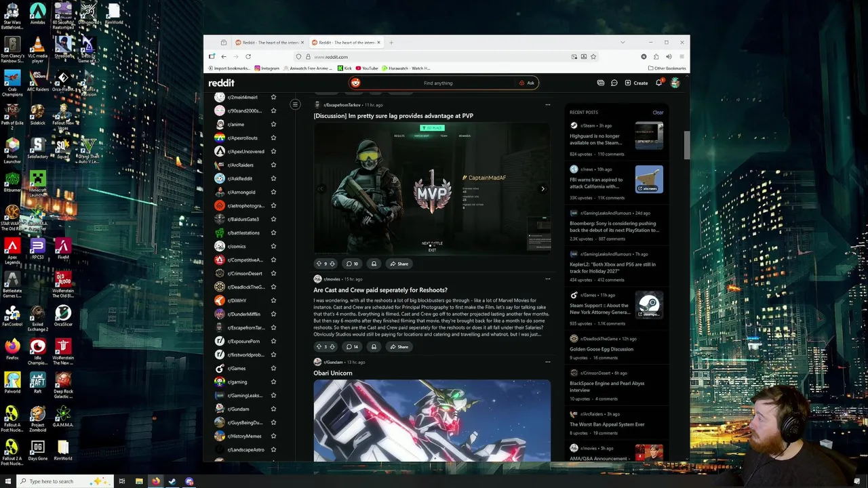Open File Explorer from the taskbar
The height and width of the screenshot is (488, 868).
click(x=139, y=481)
